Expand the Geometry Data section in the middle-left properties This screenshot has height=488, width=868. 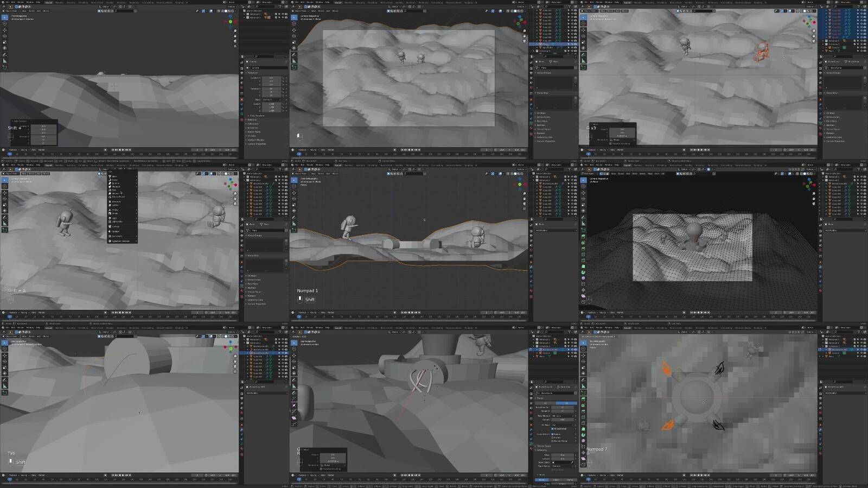(x=255, y=300)
